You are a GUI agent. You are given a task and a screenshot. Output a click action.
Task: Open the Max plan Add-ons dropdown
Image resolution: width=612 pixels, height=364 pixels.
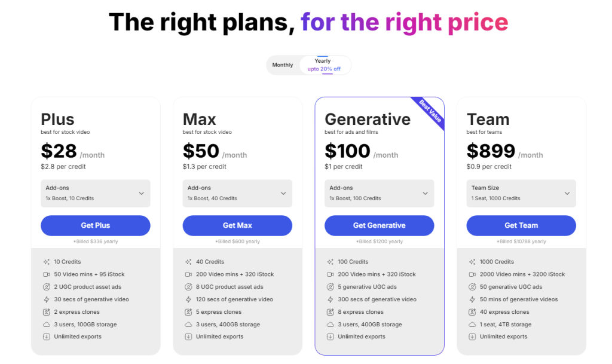(237, 193)
